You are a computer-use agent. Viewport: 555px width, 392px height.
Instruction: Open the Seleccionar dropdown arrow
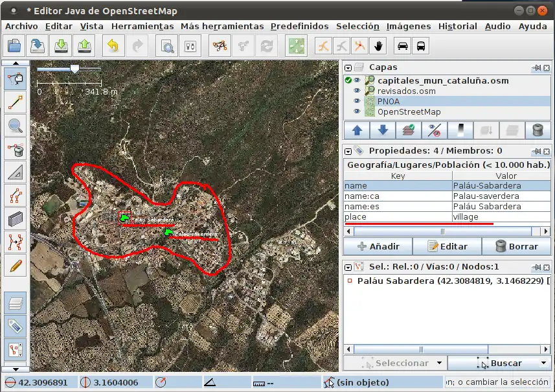(439, 363)
